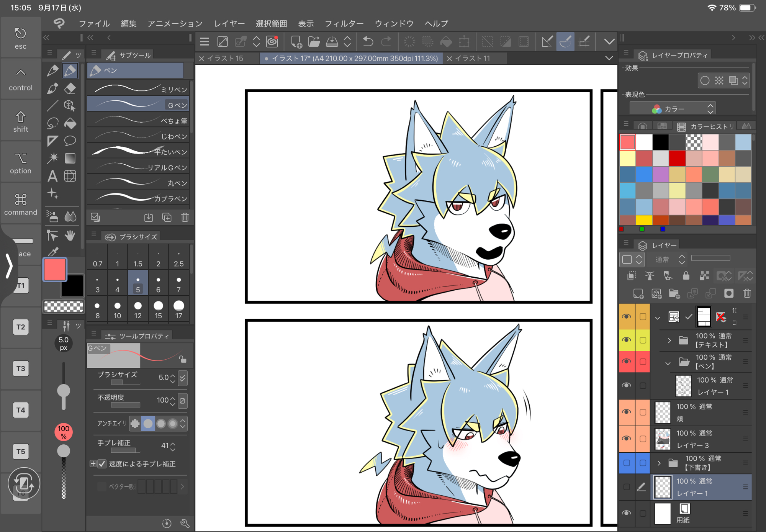Delete layer using trash icon
Screen dimensions: 766x532
point(746,293)
